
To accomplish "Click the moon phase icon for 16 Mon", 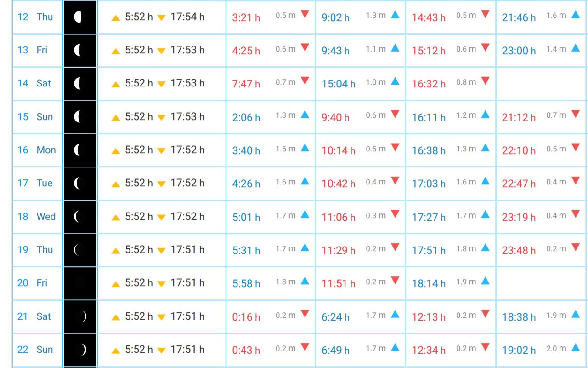I will [x=78, y=150].
